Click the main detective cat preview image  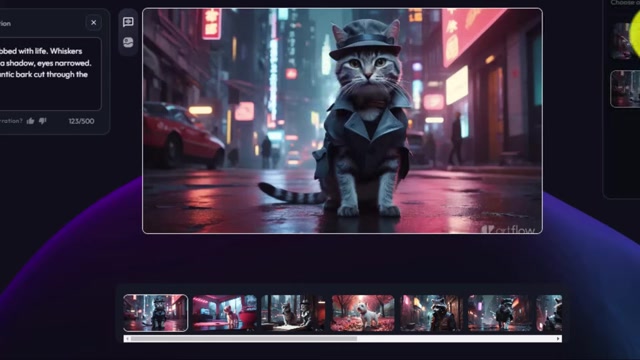click(342, 121)
